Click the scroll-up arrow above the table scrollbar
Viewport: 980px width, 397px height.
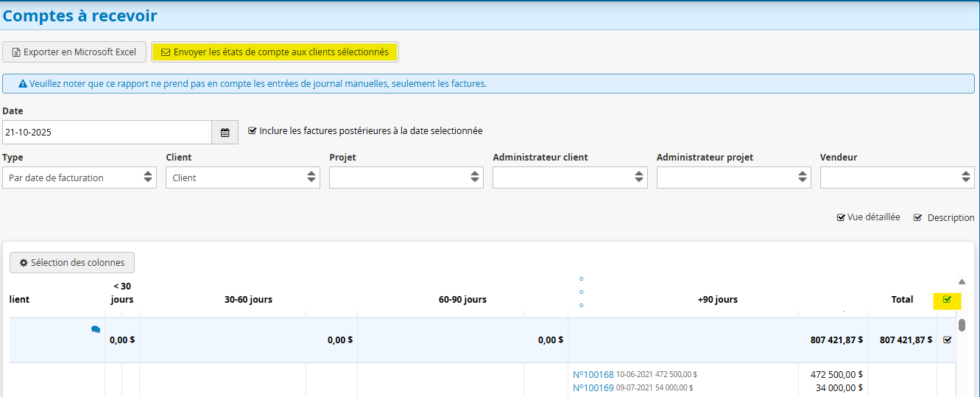point(962,282)
